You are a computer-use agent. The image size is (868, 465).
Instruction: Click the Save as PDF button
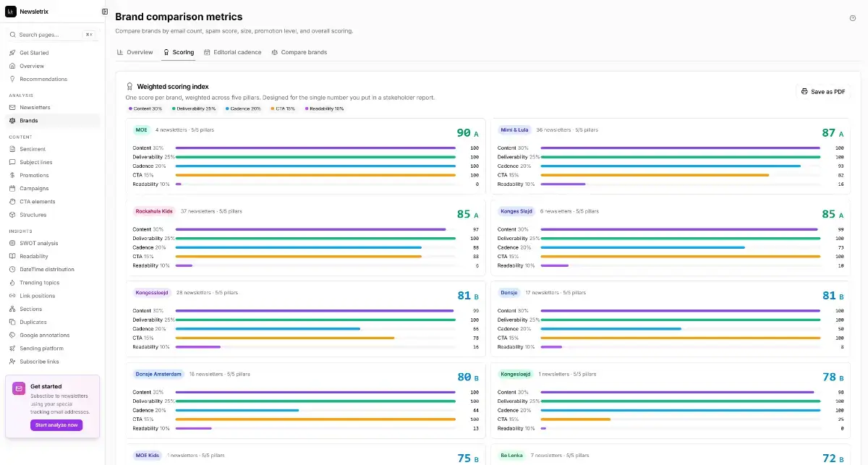[x=823, y=92]
